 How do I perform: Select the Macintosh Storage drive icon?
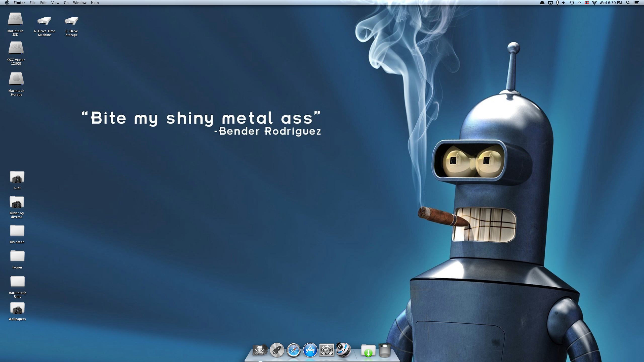click(16, 79)
